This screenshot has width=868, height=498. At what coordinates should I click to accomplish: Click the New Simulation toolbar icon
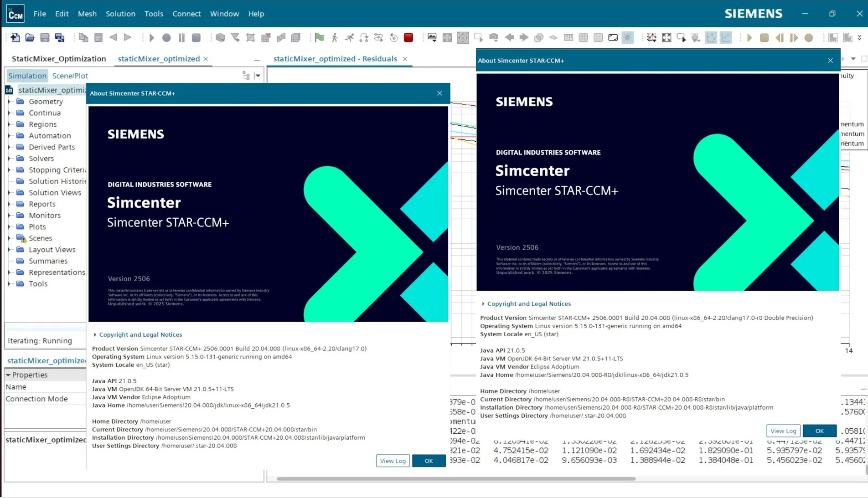pyautogui.click(x=15, y=38)
